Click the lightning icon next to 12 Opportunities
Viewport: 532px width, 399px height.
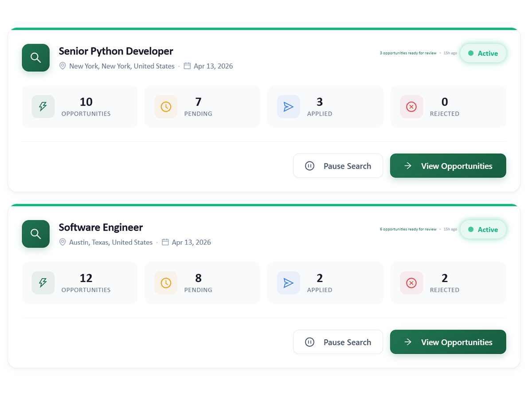(43, 283)
